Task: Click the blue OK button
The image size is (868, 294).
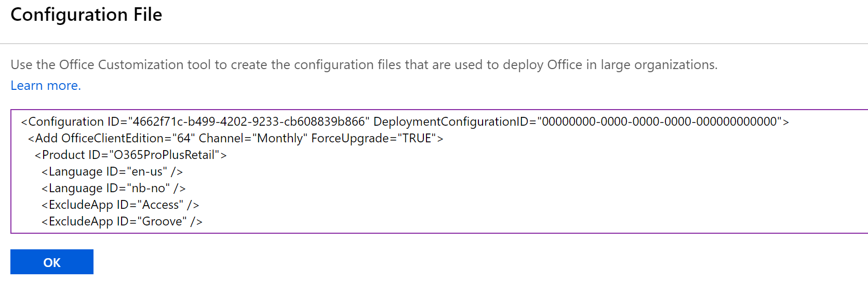Action: (x=52, y=262)
